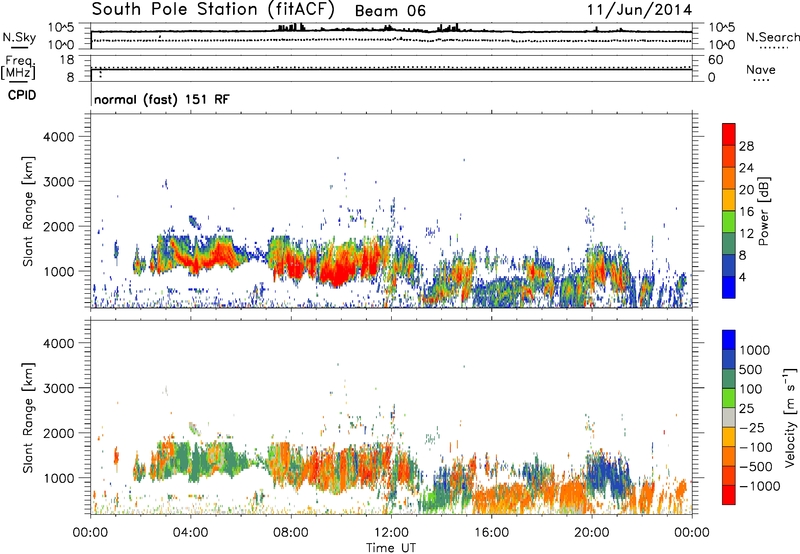Click 'normal (fast) 151 RF' text
This screenshot has height=554, width=800.
[162, 99]
